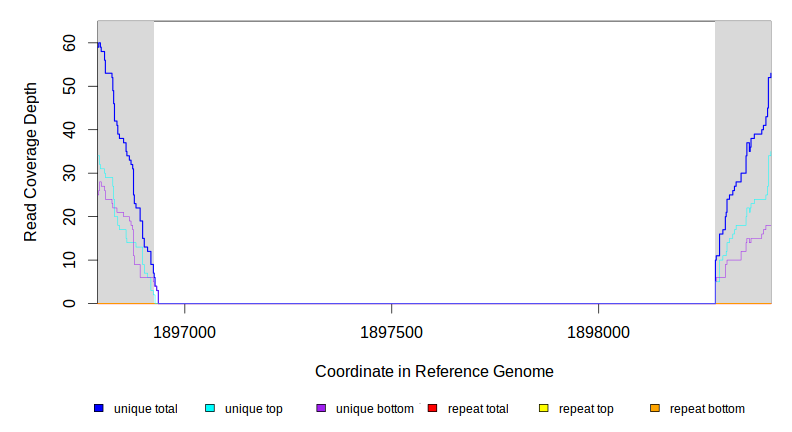The image size is (792, 432).
Task: Click the orange 'repeat bottom' legend swatch
Action: point(655,409)
